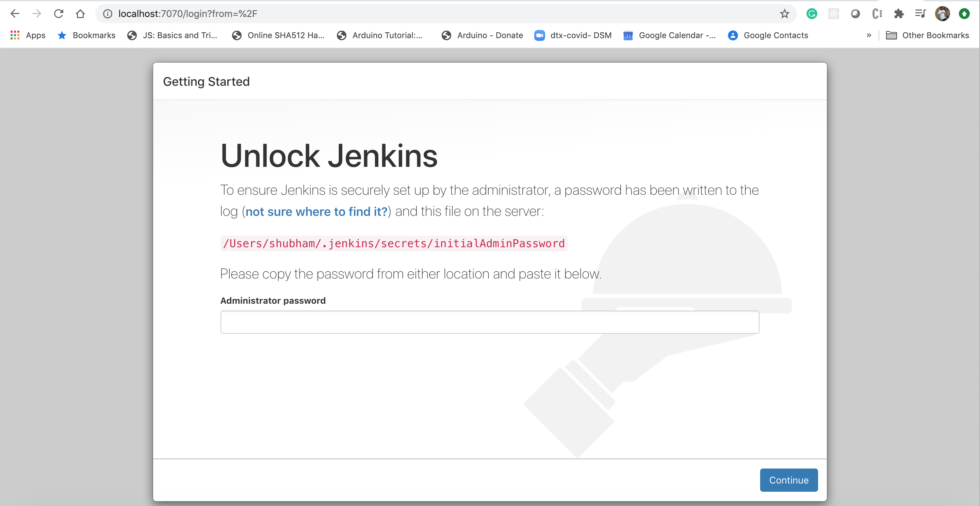980x506 pixels.
Task: Open the 'Arduino - Donate' bookmark
Action: tap(483, 35)
